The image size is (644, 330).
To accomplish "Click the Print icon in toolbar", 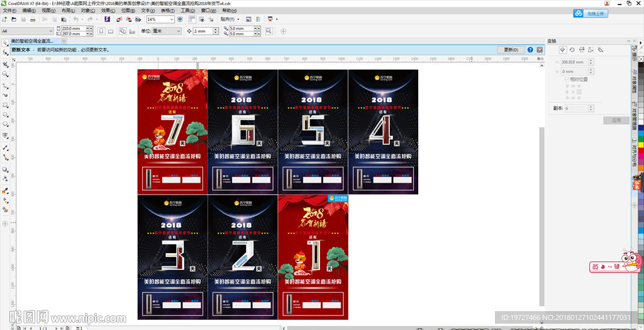I will click(x=33, y=19).
